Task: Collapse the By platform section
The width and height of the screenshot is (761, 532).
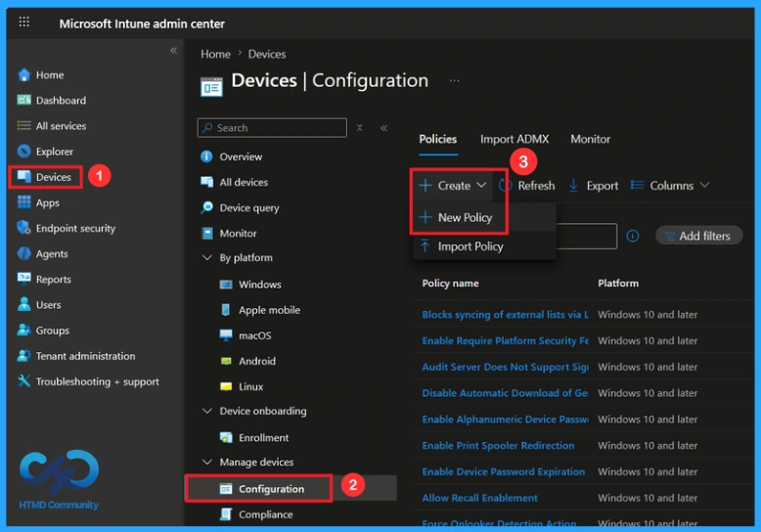Action: [206, 258]
